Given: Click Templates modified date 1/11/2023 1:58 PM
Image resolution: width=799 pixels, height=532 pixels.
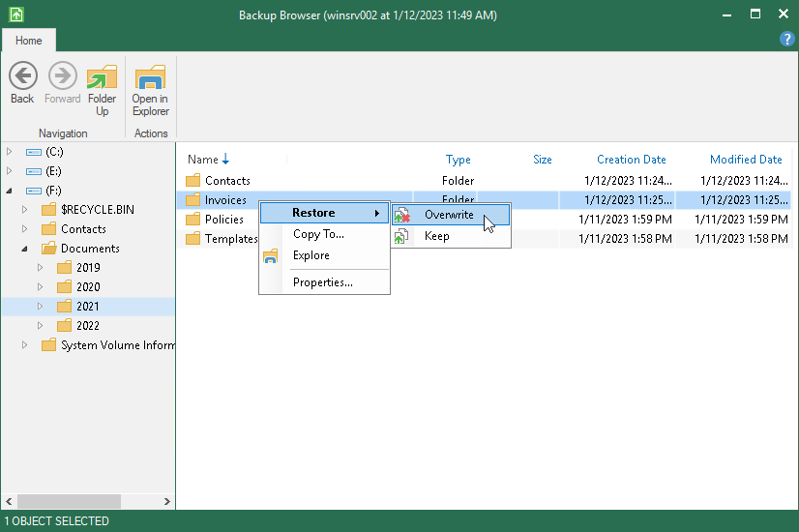Looking at the screenshot, I should (x=741, y=239).
